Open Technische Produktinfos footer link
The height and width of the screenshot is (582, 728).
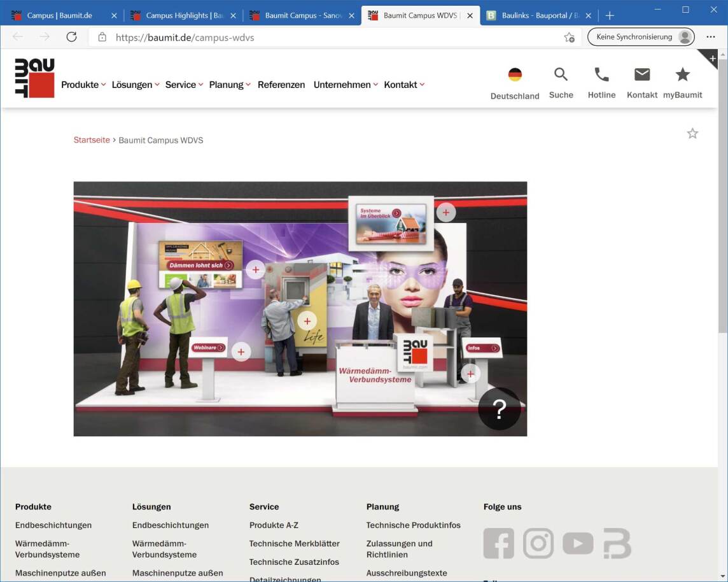(x=413, y=525)
